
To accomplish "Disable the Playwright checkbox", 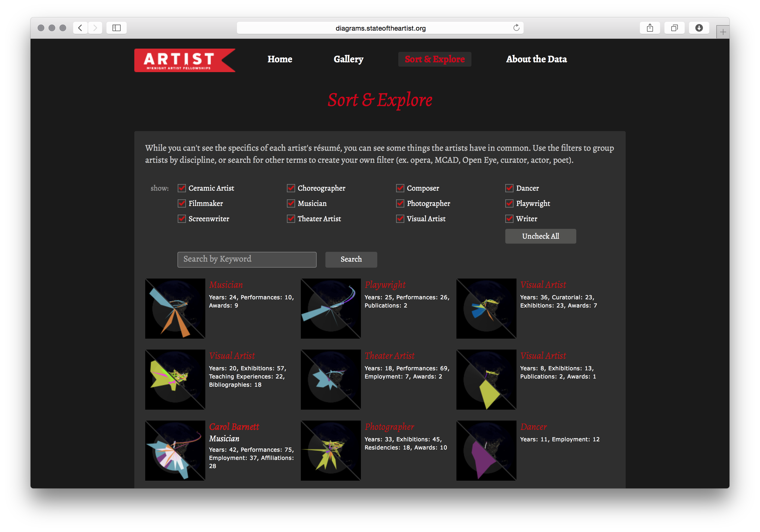I will [x=509, y=203].
